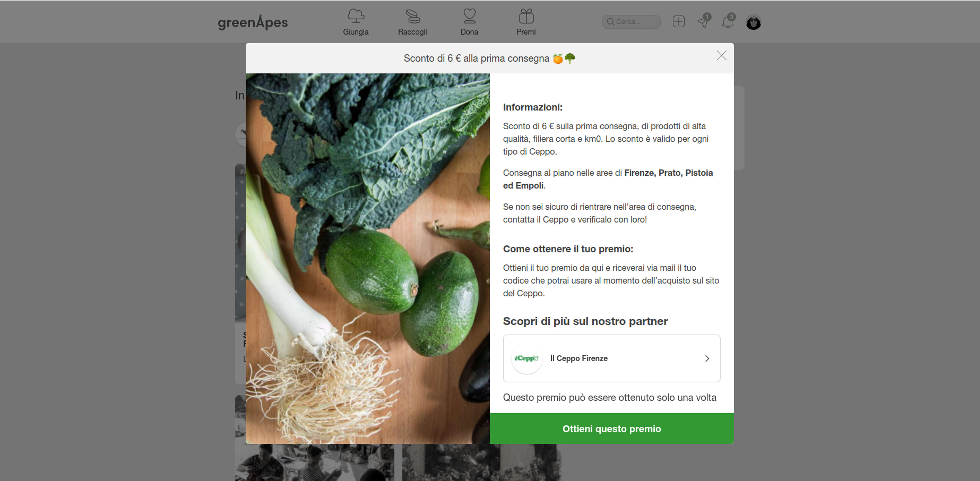Click into the Cerca search field
The width and height of the screenshot is (980, 481).
click(x=632, y=22)
